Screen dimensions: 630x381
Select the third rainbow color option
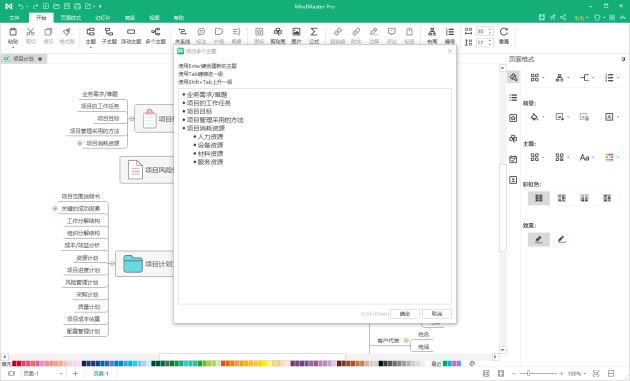coord(584,198)
